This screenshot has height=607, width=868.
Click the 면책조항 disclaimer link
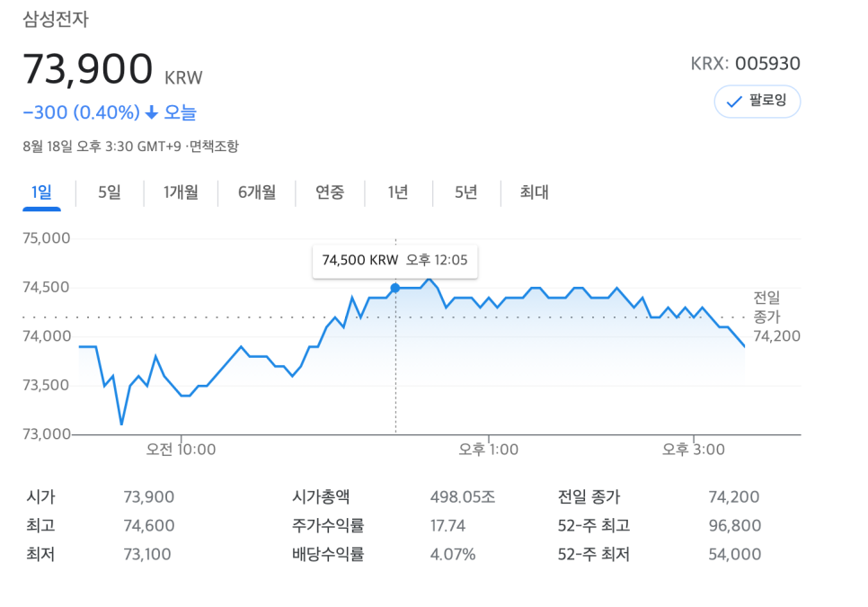point(214,147)
